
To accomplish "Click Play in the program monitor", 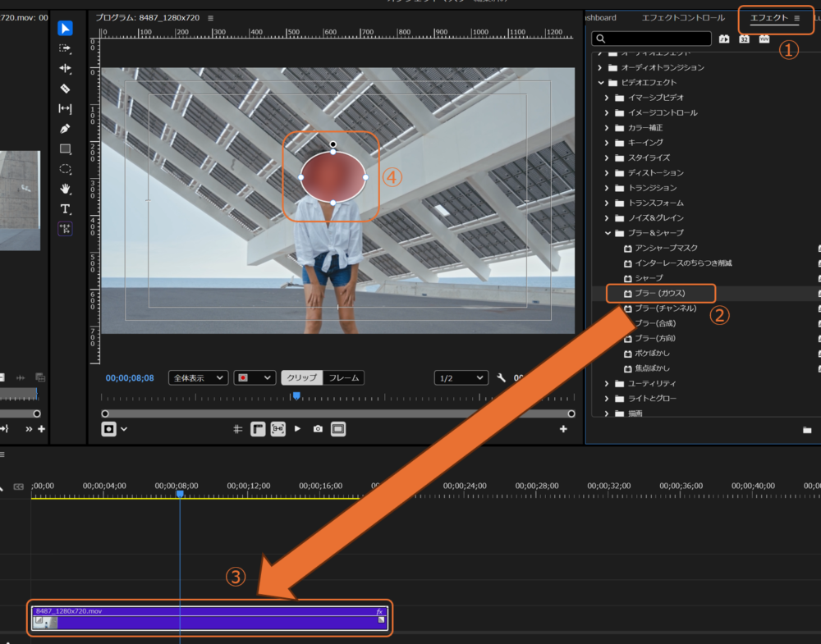I will tap(297, 429).
